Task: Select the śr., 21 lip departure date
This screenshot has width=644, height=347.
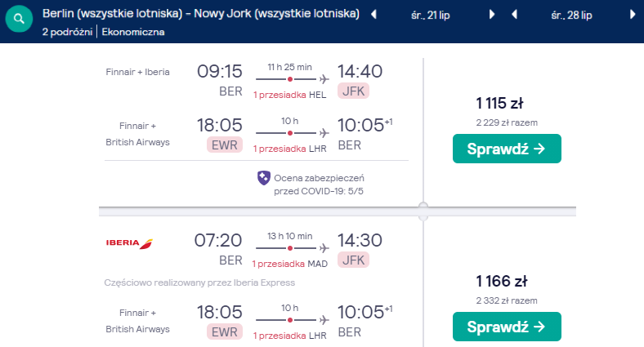Action: (x=432, y=15)
